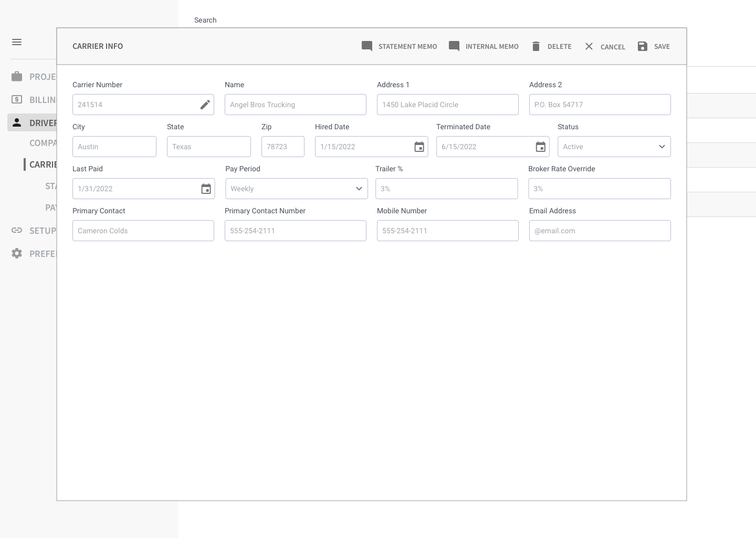Viewport: 756px width, 538px height.
Task: Open the Last Paid calendar picker
Action: tap(206, 189)
